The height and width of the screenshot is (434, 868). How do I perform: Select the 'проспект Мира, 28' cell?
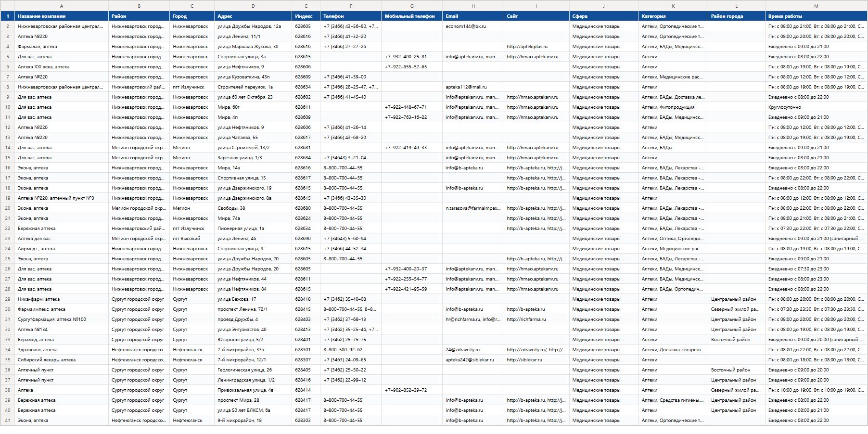(253, 400)
